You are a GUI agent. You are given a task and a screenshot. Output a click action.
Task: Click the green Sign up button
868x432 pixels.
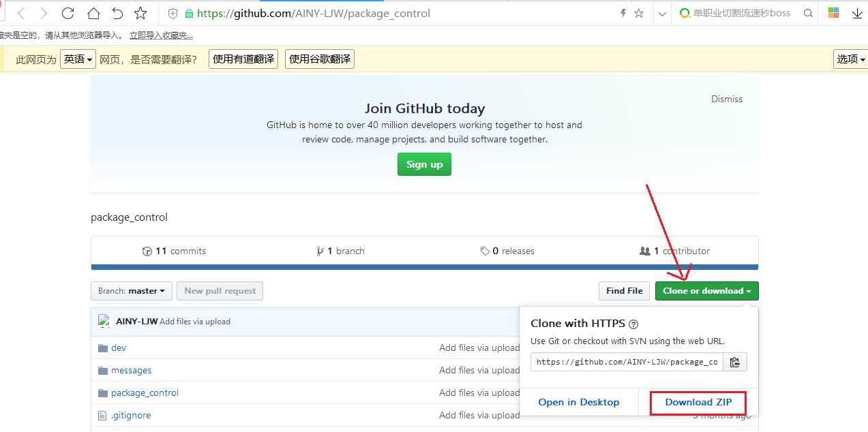tap(424, 164)
